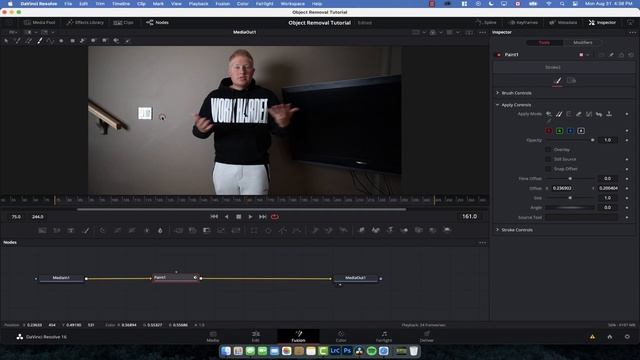640x360 pixels.
Task: Open the brush stroke controls tab icon
Action: 558,81
